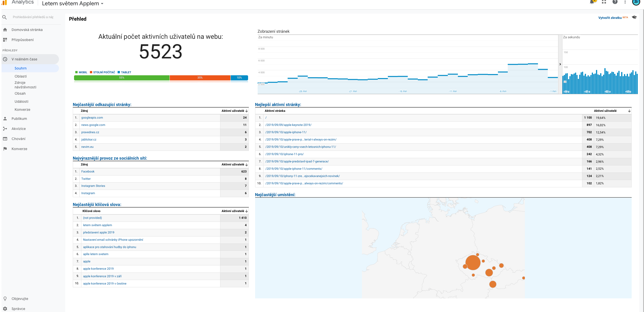Open the three-dot options menu
This screenshot has width=644, height=312.
pyautogui.click(x=625, y=2)
